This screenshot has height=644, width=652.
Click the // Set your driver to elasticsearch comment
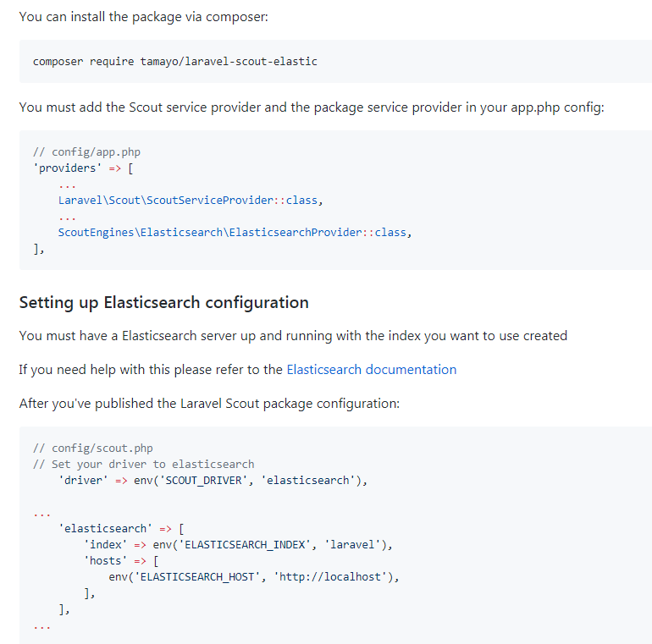point(143,464)
